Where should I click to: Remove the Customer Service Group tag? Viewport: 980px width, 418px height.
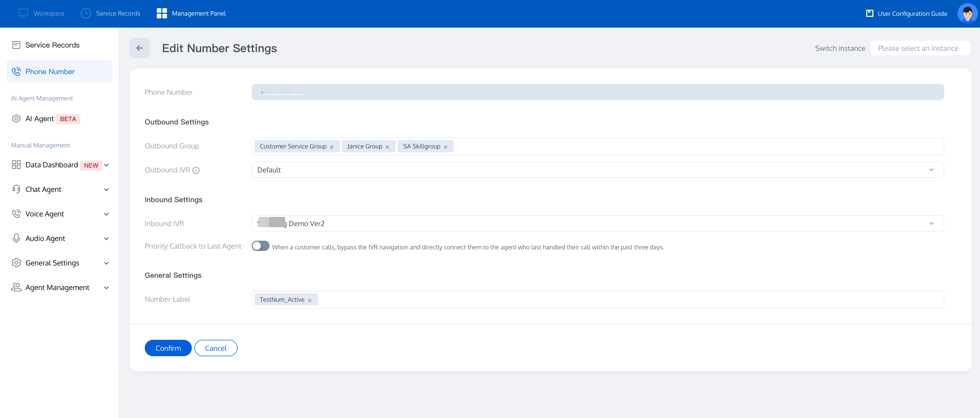point(332,147)
